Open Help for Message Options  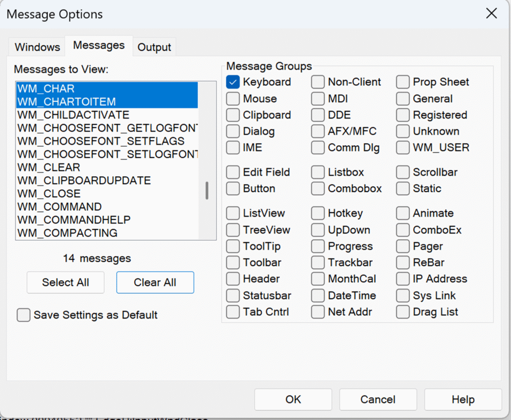[463, 400]
